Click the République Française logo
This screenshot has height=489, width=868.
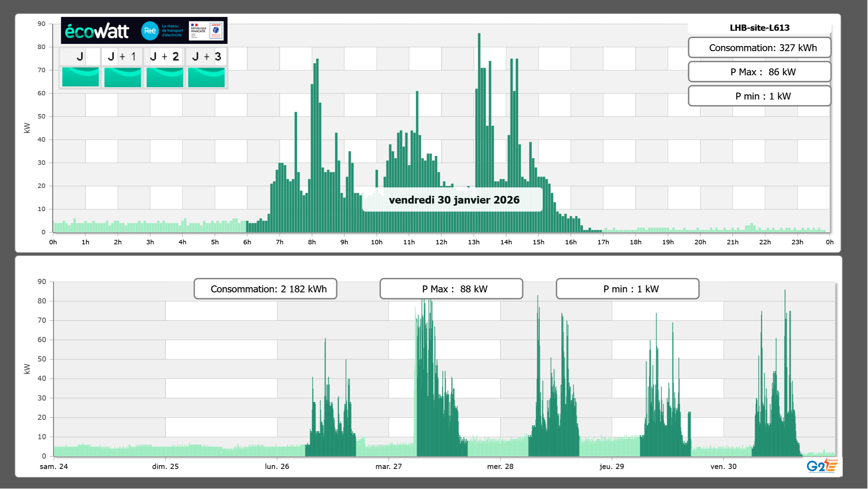click(198, 31)
